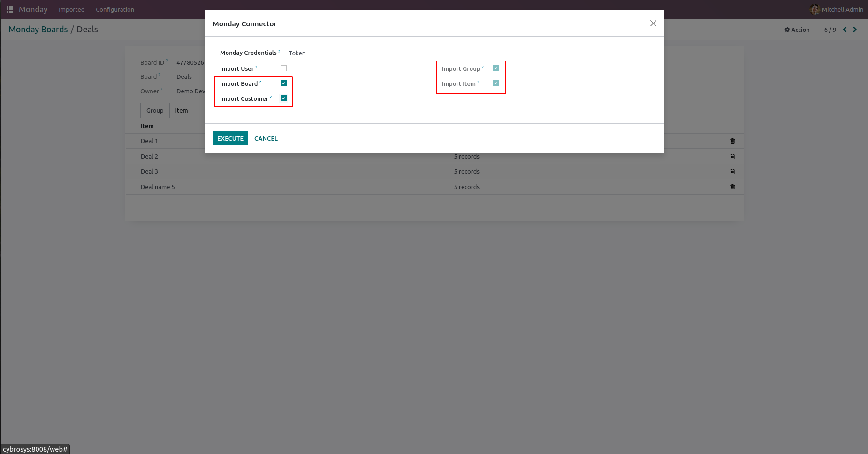This screenshot has width=868, height=454.
Task: Go back to Monday Boards breadcrumb
Action: coord(38,30)
